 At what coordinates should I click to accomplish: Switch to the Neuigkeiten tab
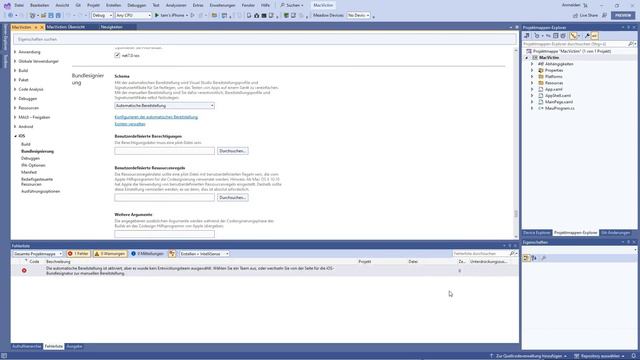(x=111, y=27)
